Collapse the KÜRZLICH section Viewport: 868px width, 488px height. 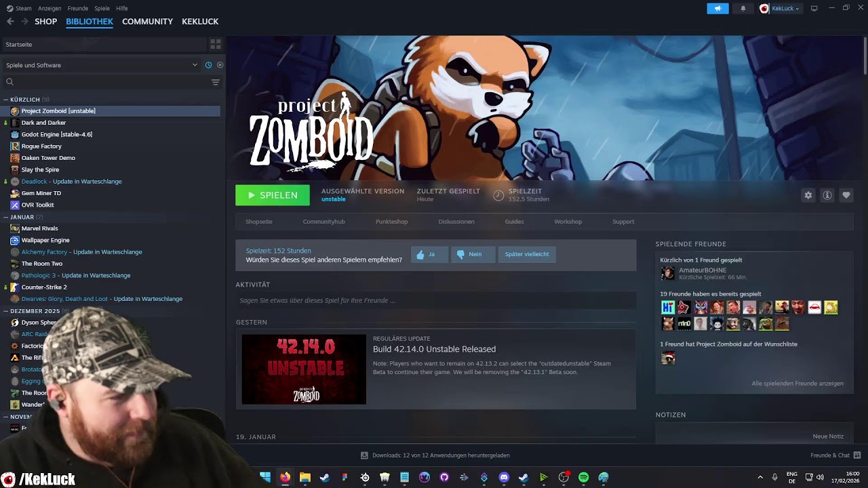6,100
